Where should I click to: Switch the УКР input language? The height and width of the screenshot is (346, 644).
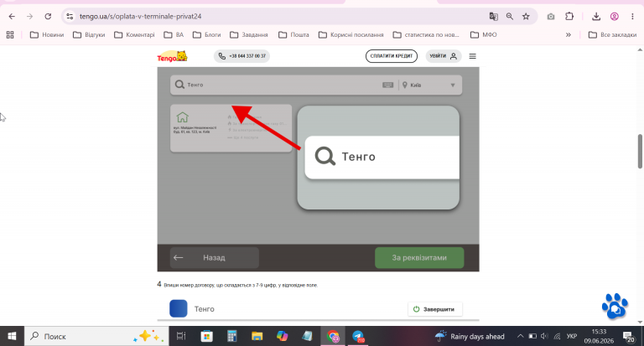pos(571,336)
